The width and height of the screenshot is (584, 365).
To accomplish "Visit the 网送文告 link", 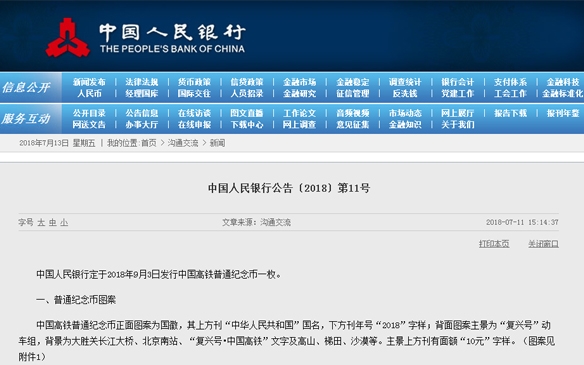I will point(89,124).
